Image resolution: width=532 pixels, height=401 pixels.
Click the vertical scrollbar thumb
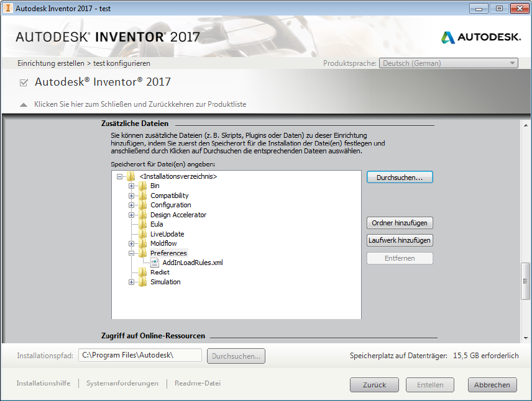click(x=525, y=281)
